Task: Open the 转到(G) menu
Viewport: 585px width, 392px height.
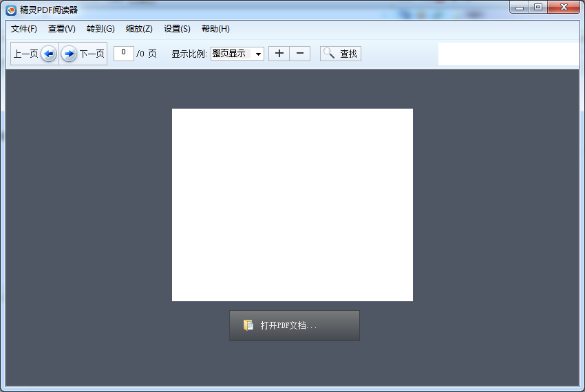Action: (100, 29)
